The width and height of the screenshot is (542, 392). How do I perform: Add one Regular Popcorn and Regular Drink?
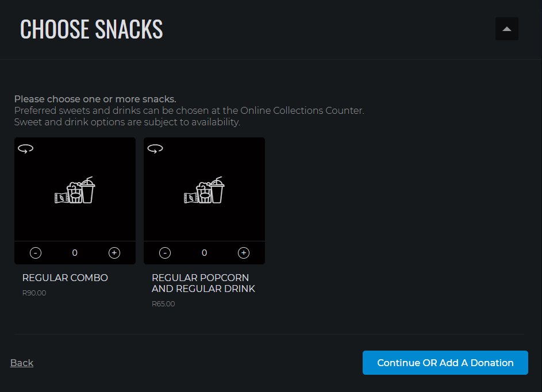pyautogui.click(x=244, y=253)
